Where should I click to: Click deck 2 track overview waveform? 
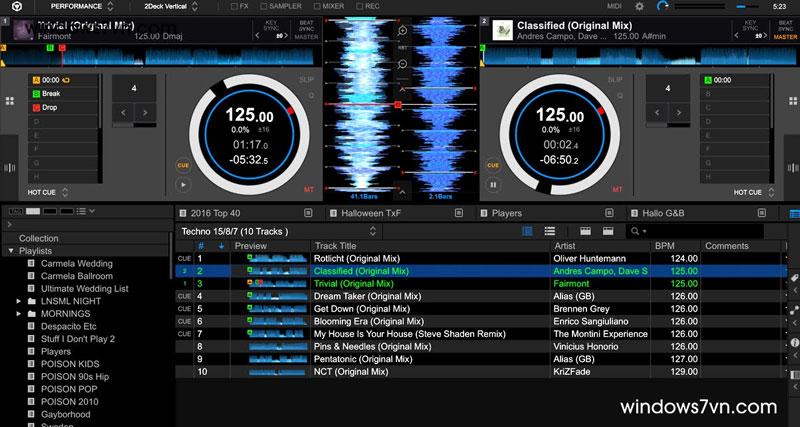(x=640, y=55)
